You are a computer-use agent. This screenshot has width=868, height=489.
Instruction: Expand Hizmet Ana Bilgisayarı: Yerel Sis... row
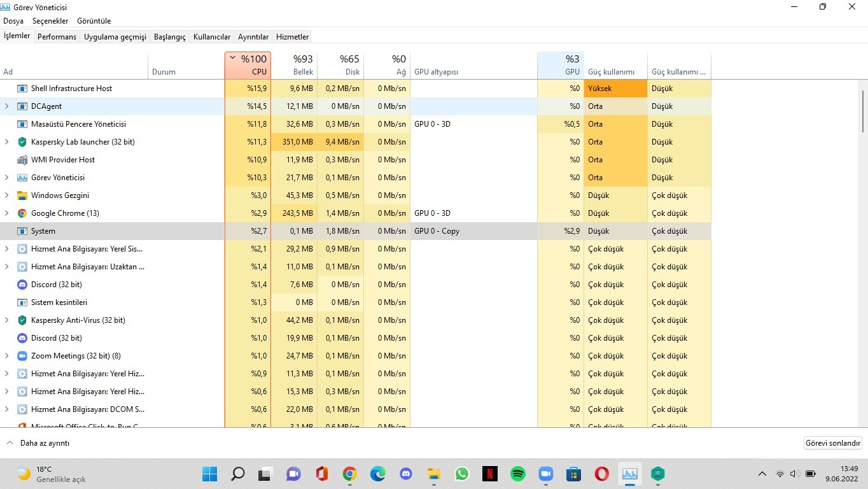pos(7,249)
